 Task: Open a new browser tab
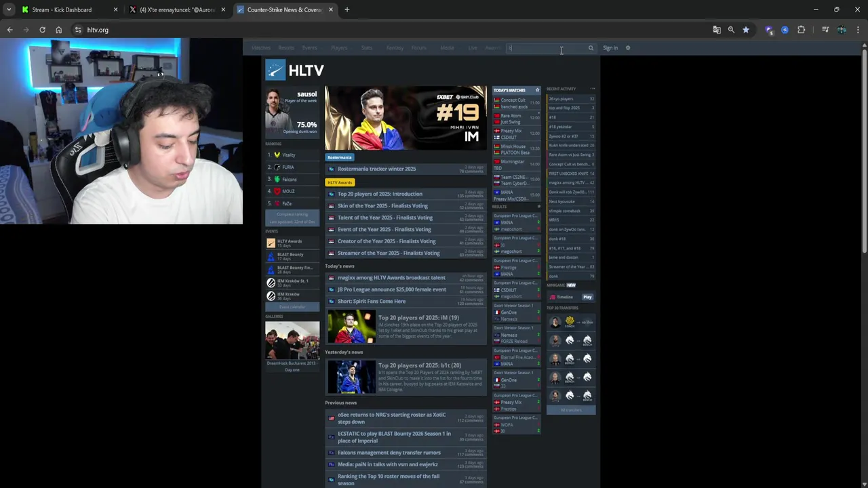347,9
